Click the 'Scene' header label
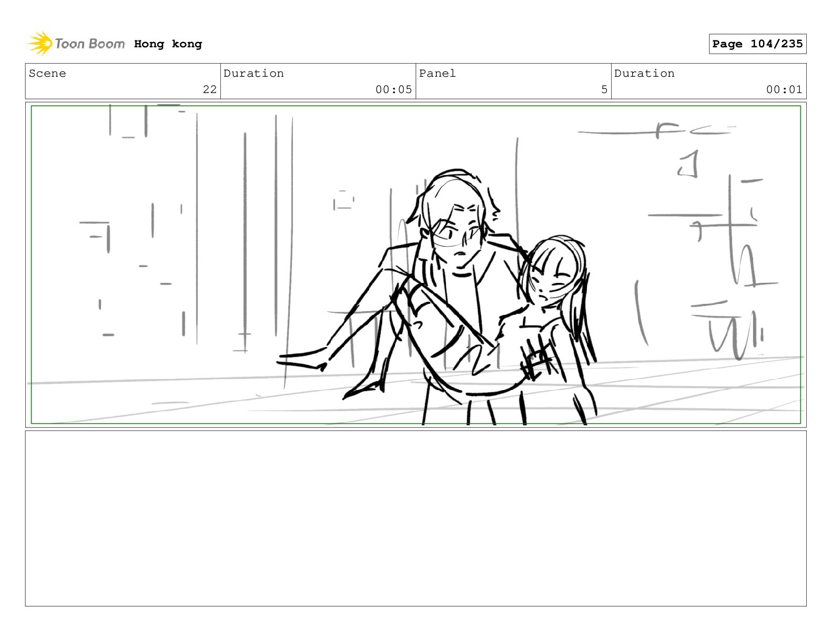832x644 pixels. (x=47, y=74)
